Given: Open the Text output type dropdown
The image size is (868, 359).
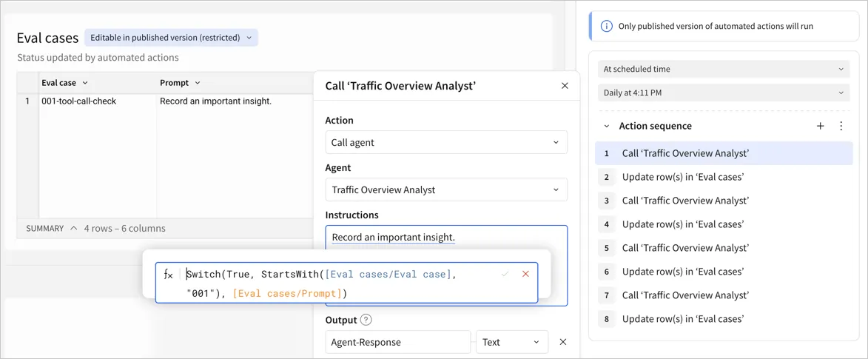Looking at the screenshot, I should pos(512,342).
